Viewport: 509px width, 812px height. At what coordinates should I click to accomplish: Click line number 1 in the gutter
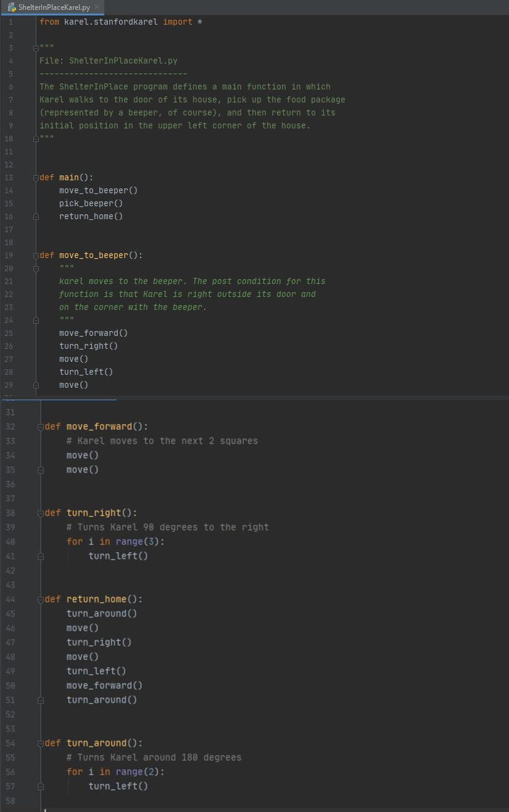click(x=10, y=22)
